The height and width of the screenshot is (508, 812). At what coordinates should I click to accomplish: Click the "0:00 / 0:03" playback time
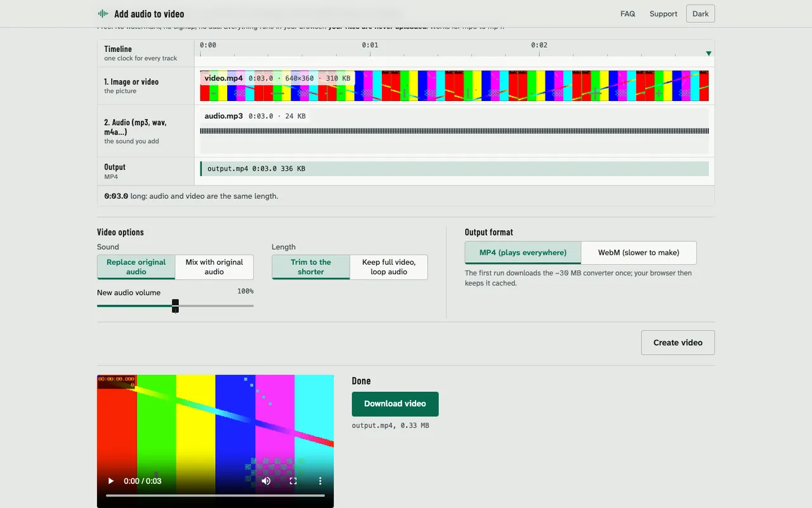click(143, 481)
